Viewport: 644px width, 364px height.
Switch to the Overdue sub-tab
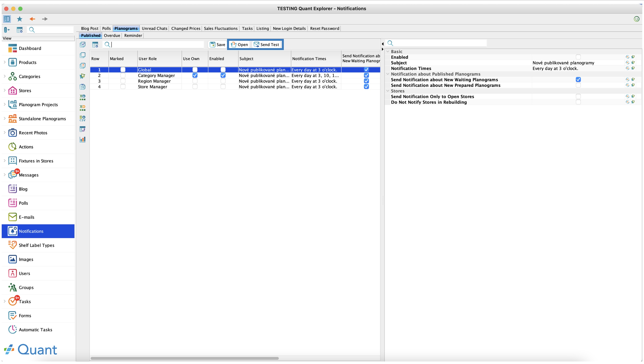coord(112,35)
